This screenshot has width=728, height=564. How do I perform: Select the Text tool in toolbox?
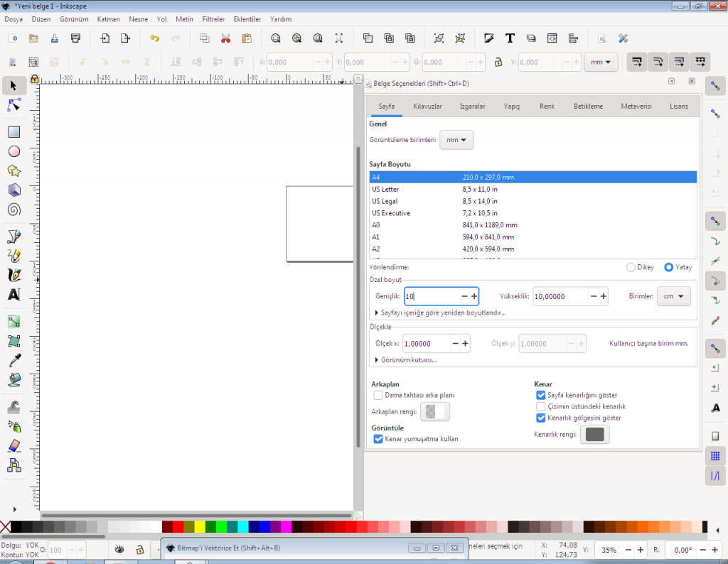tap(14, 295)
